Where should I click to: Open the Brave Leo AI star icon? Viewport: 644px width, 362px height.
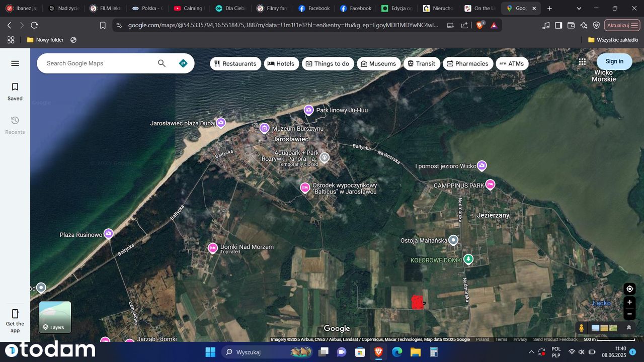pos(584,25)
